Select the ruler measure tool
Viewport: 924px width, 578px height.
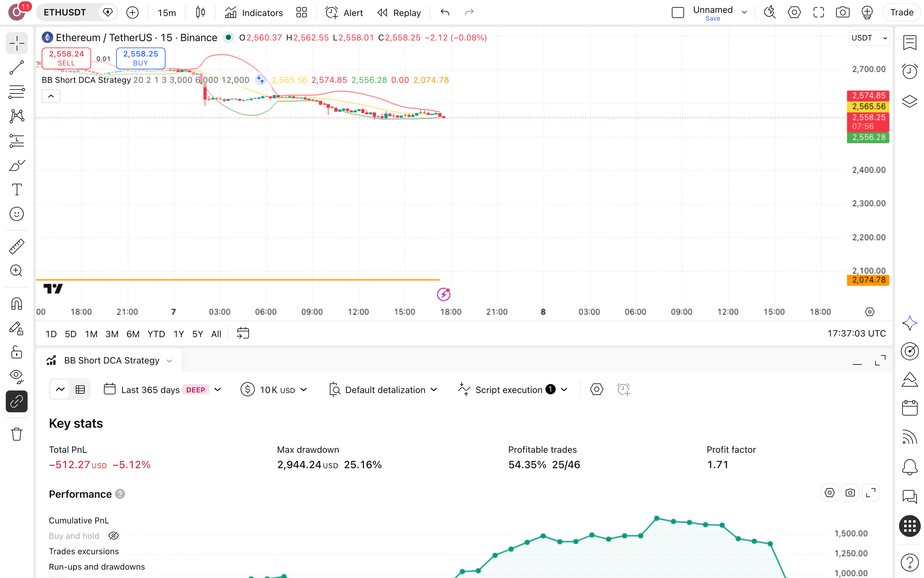[16, 247]
